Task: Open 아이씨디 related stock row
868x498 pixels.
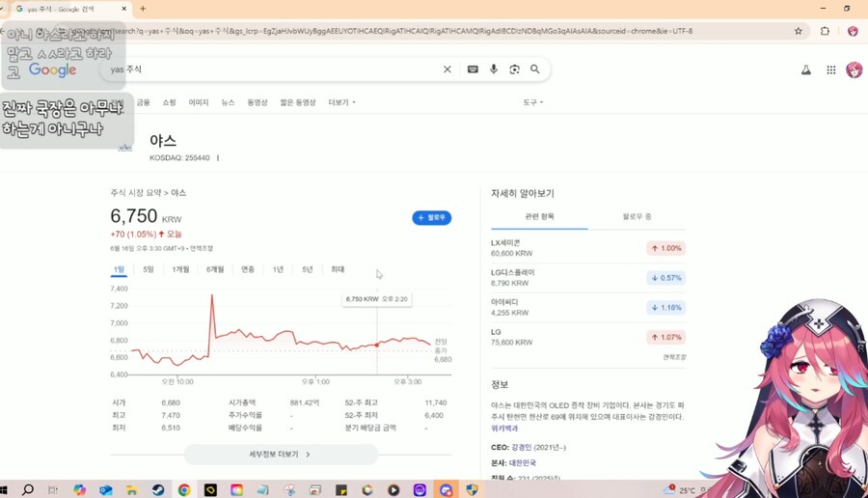Action: (588, 308)
